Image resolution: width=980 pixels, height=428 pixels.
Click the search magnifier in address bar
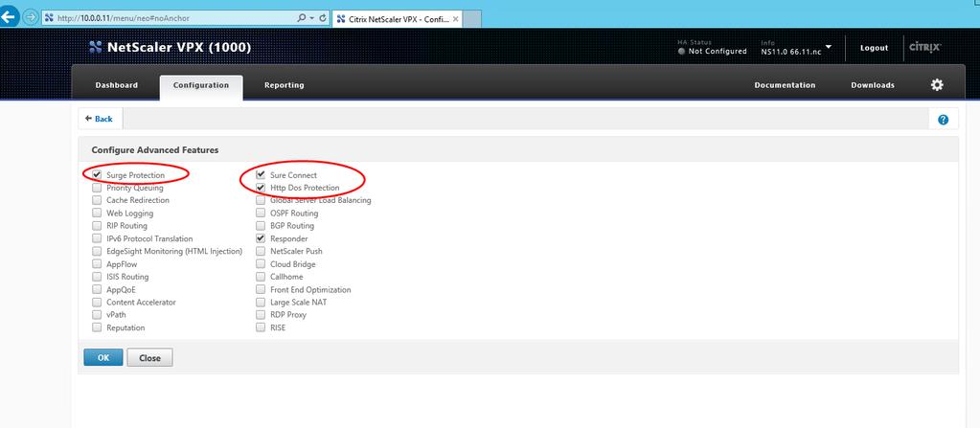(302, 18)
